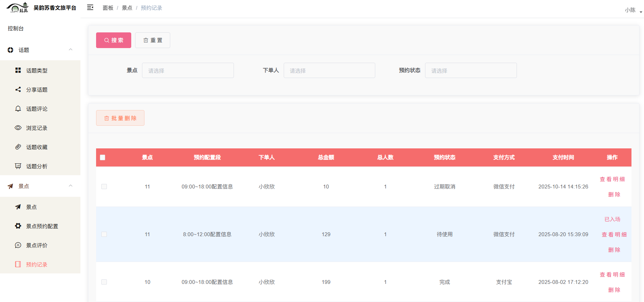
Task: Click 查看明细 for the 过期取消 row
Action: [x=612, y=179]
